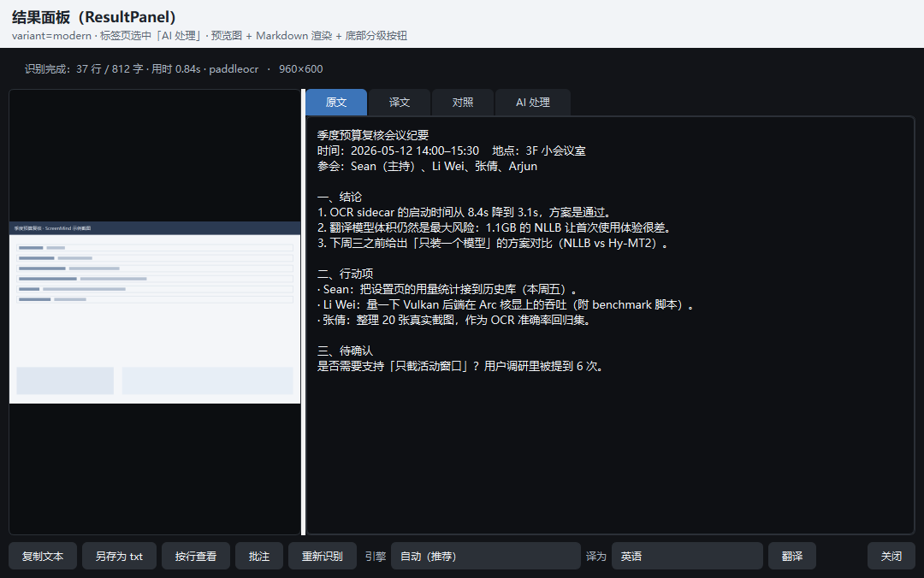This screenshot has width=924, height=578.
Task: Click the Sean action item line
Action: (447, 289)
